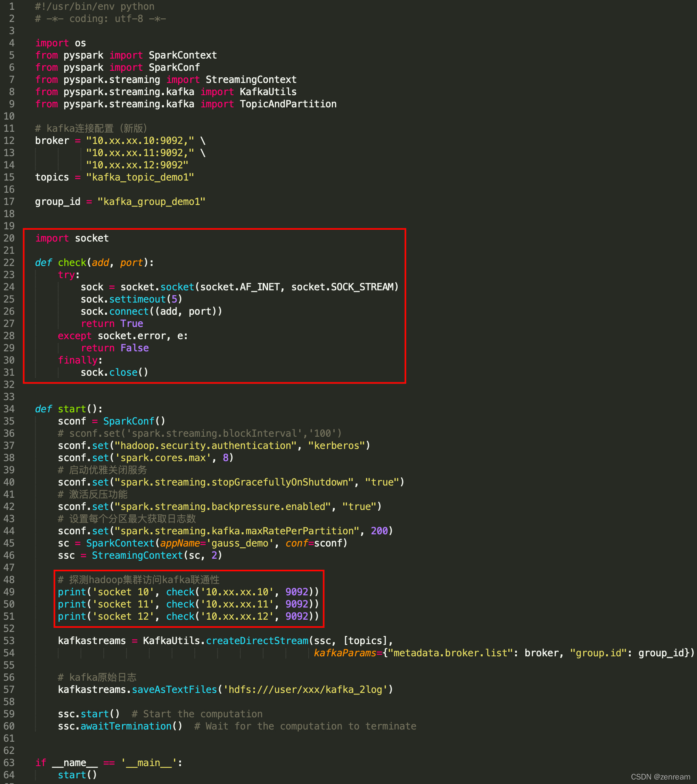The width and height of the screenshot is (697, 784).
Task: Click 'SparkConf()' call on line 35
Action: pyautogui.click(x=134, y=421)
